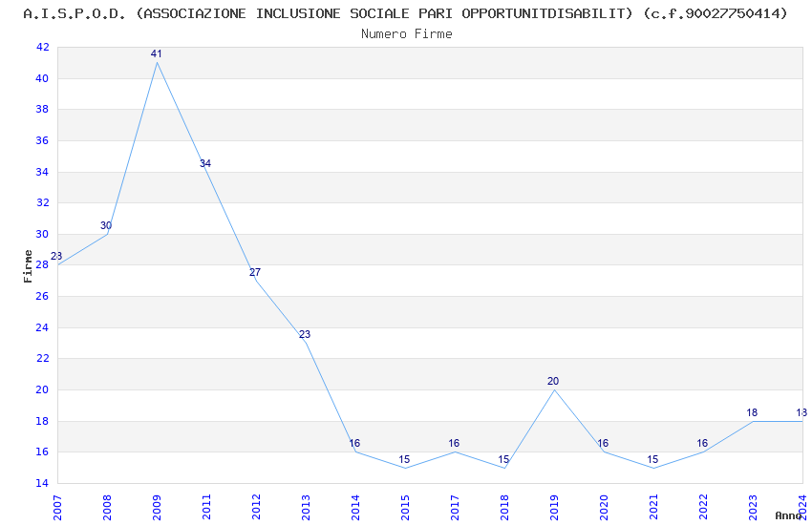Screen dimensions: 812x525
Task: Select data label 16 above 2014
Action: [x=354, y=443]
